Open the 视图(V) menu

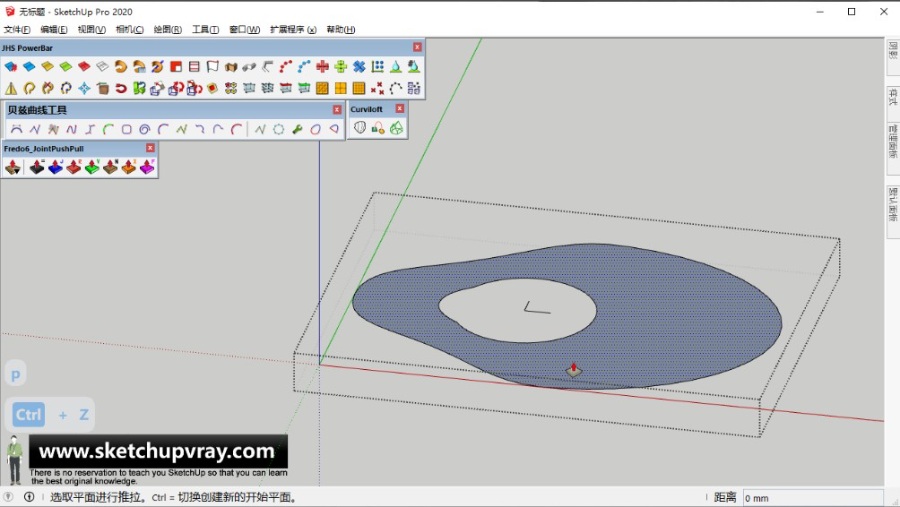coord(91,29)
